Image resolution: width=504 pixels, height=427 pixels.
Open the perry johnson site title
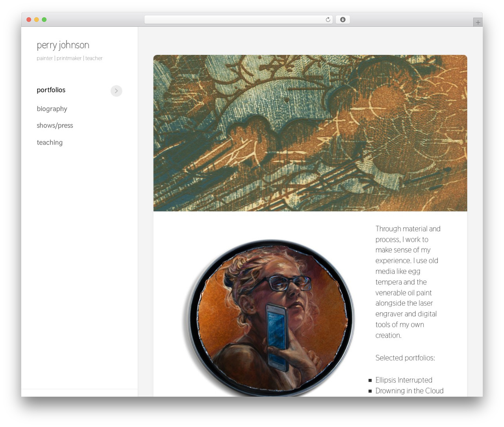(x=63, y=45)
